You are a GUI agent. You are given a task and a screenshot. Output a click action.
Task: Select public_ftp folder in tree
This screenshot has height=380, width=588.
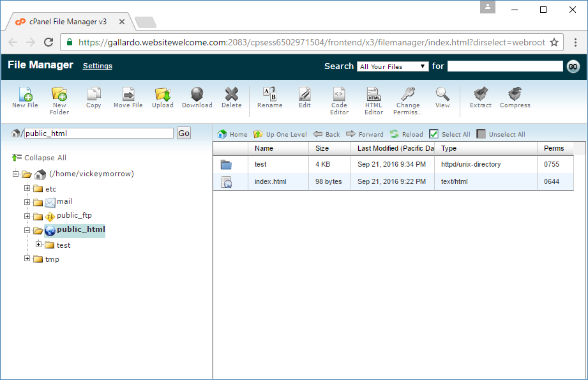click(74, 215)
